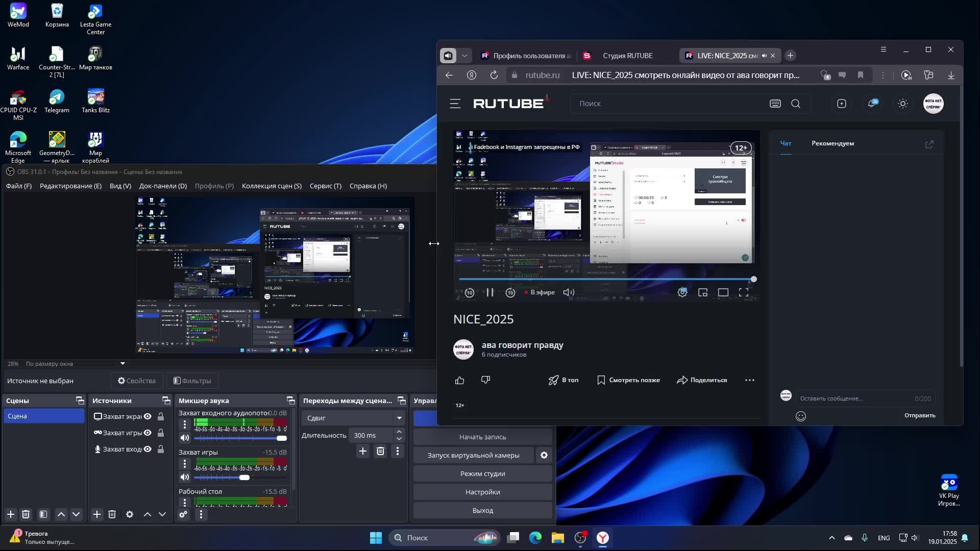
Task: Mute Захват входного аудиопотока in mixer
Action: click(184, 438)
